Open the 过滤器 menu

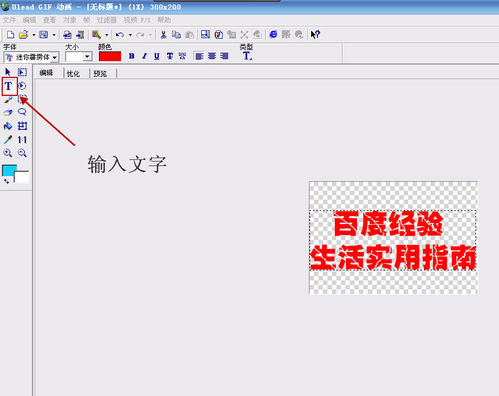coord(106,20)
